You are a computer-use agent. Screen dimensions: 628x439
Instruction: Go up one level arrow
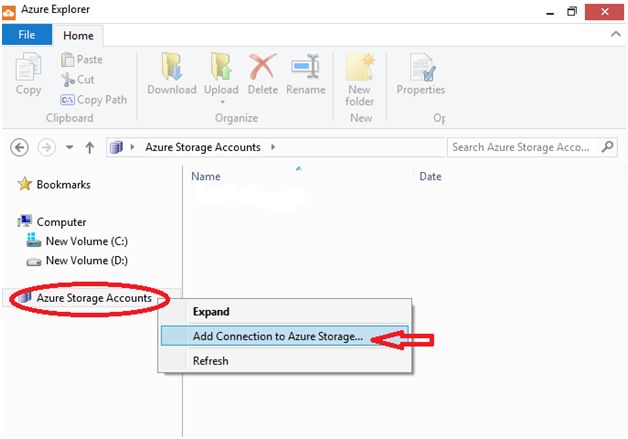click(90, 148)
